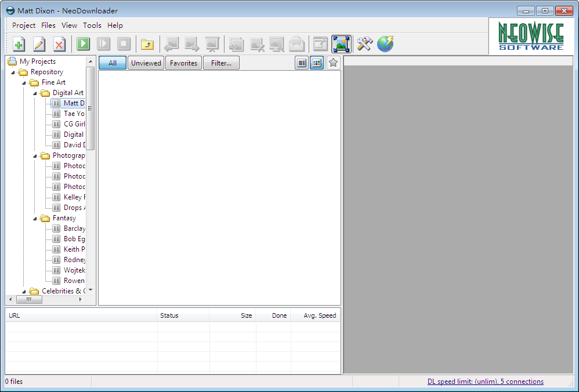Screen dimensions: 579x392
Task: Select the Rowen project
Action: point(74,281)
